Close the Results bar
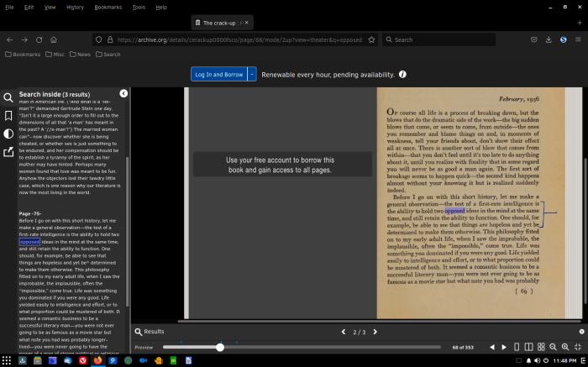588x367 pixels. click(581, 332)
